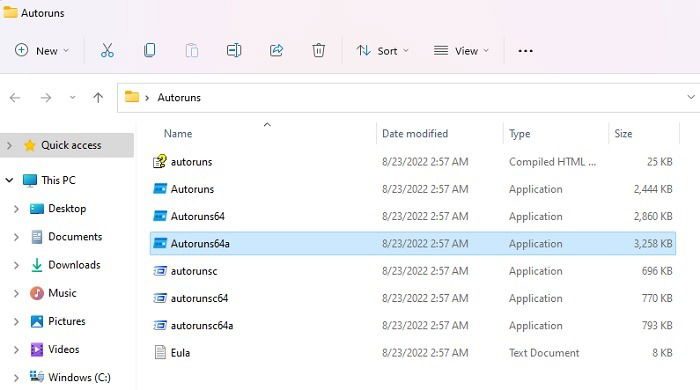Viewport: 700px width, 390px height.
Task: Click the Paste clipboard icon
Action: [x=192, y=50]
